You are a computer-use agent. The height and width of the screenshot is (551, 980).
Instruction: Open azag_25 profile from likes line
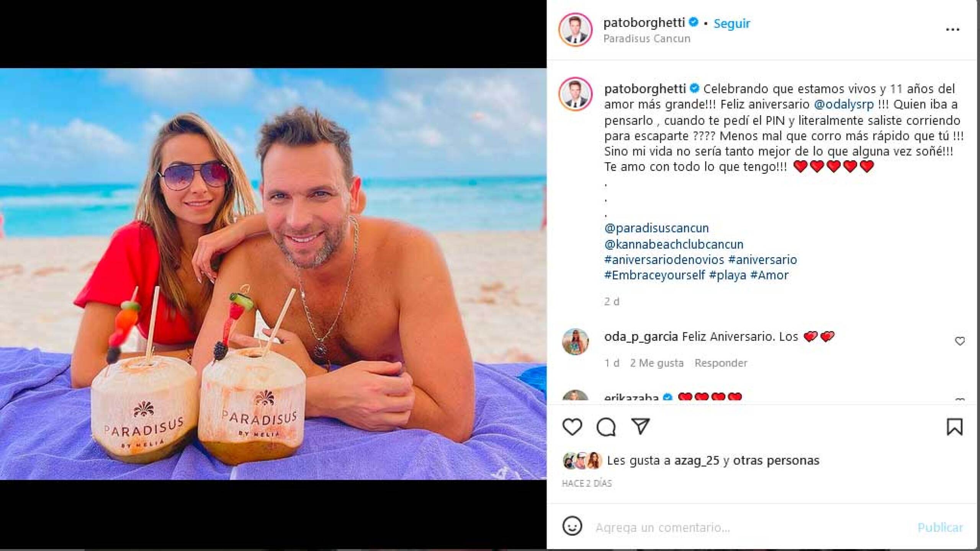(x=697, y=460)
